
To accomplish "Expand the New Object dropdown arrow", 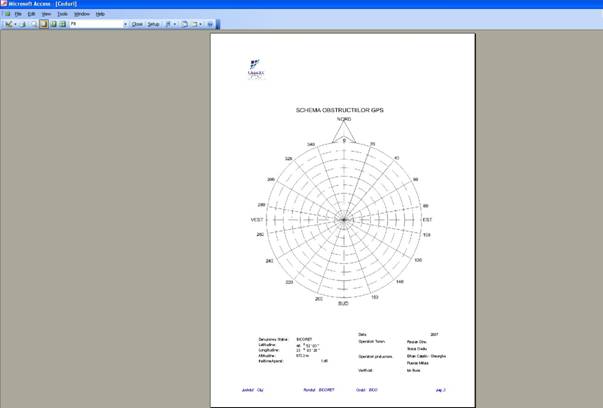I will tap(203, 23).
